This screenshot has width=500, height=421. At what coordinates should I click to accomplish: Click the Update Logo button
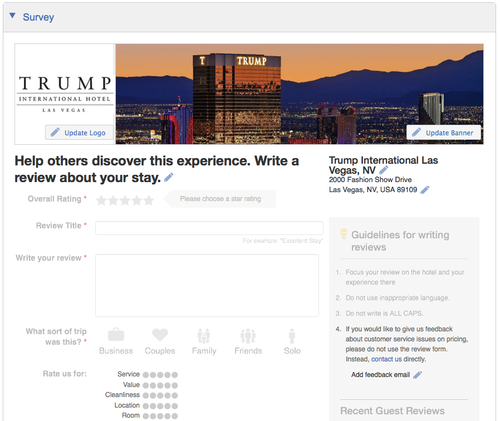coord(79,133)
